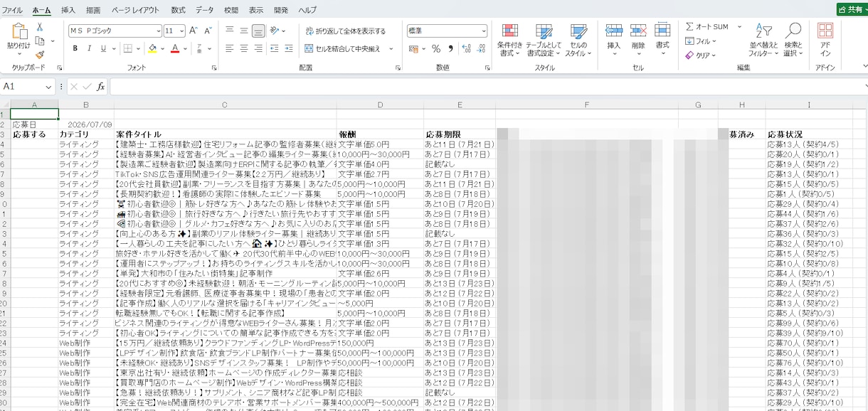Click the Delete cells (削除) icon

(638, 30)
